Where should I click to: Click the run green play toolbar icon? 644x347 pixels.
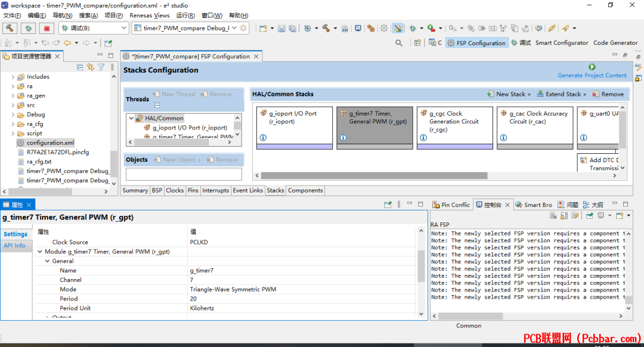[431, 28]
